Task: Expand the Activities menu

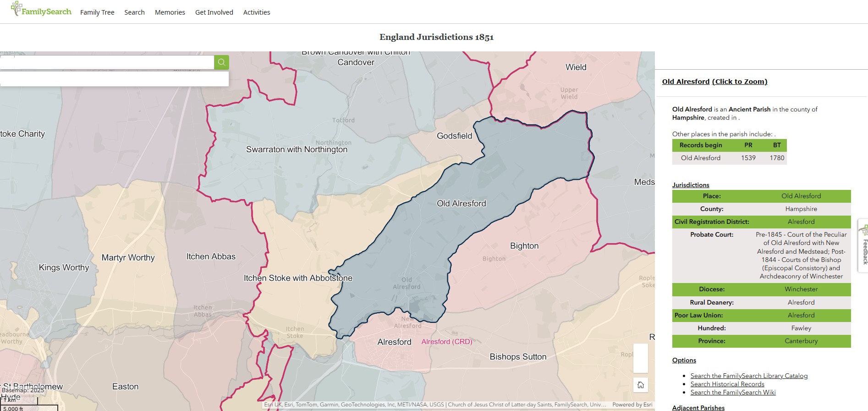Action: pos(256,12)
